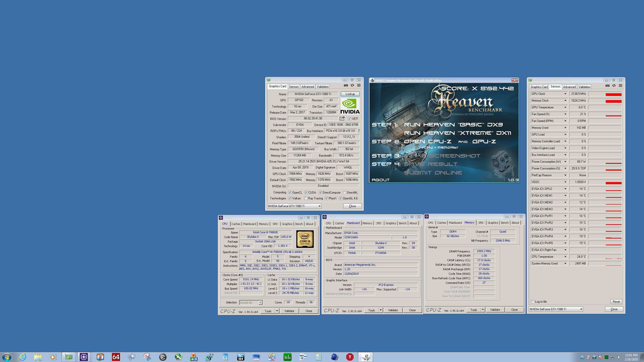Click the CPU-Z chip taskbar icon

[84, 357]
